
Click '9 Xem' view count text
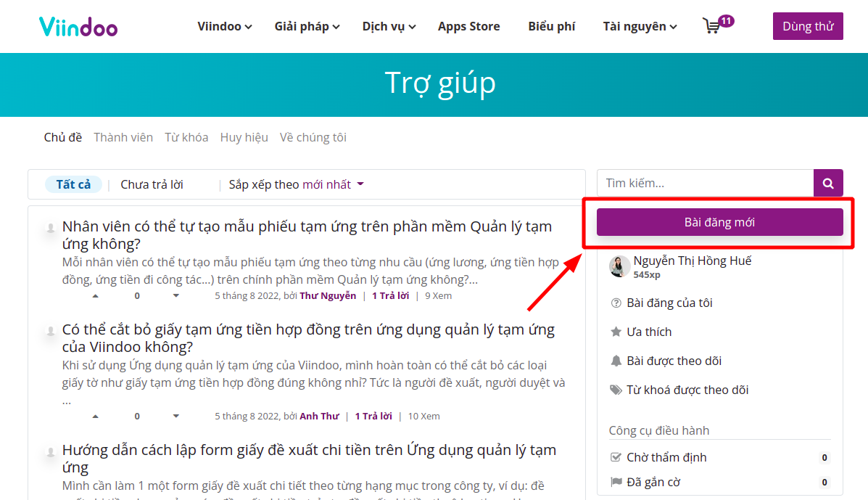tap(439, 295)
